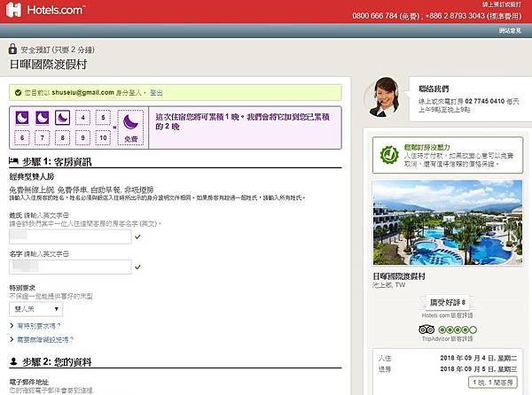Viewport: 532px width, 395px height.
Task: Click the green logged-in checkmark icon
Action: tap(18, 92)
